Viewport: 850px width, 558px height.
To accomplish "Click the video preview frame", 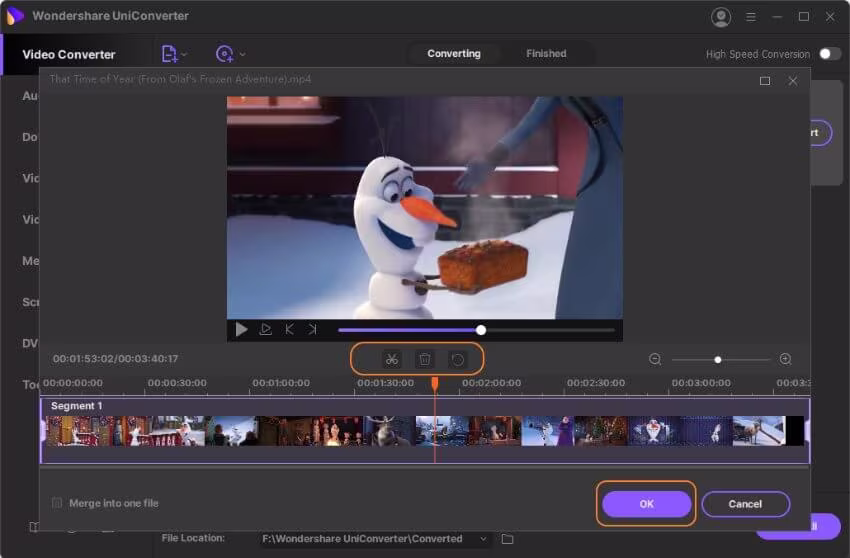I will pyautogui.click(x=424, y=208).
